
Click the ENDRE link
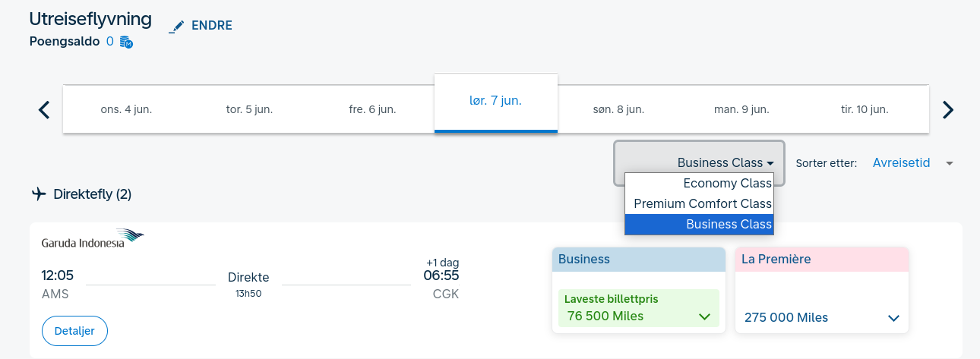coord(211,26)
